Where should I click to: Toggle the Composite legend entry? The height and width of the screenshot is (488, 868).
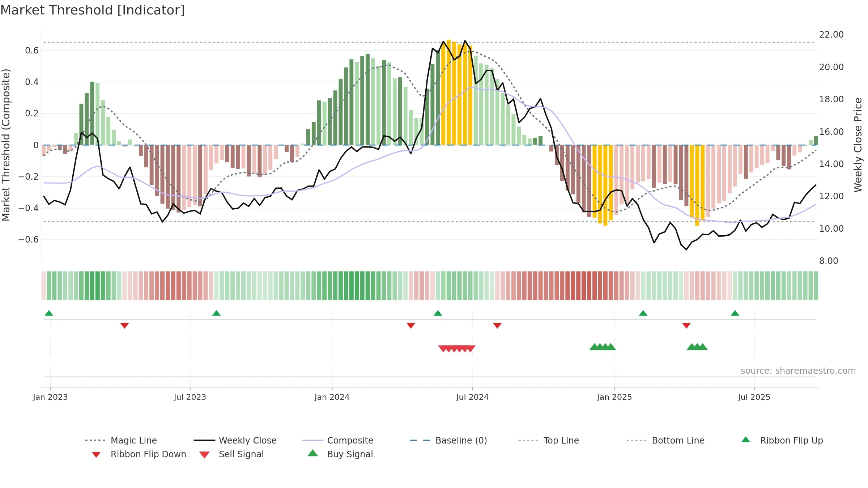pyautogui.click(x=337, y=440)
